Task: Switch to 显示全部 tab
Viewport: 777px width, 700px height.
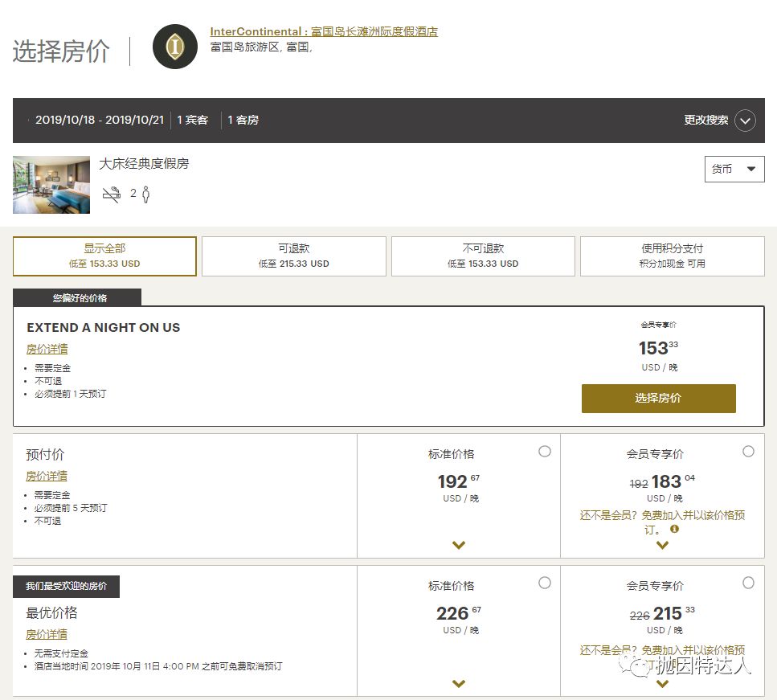Action: click(104, 256)
